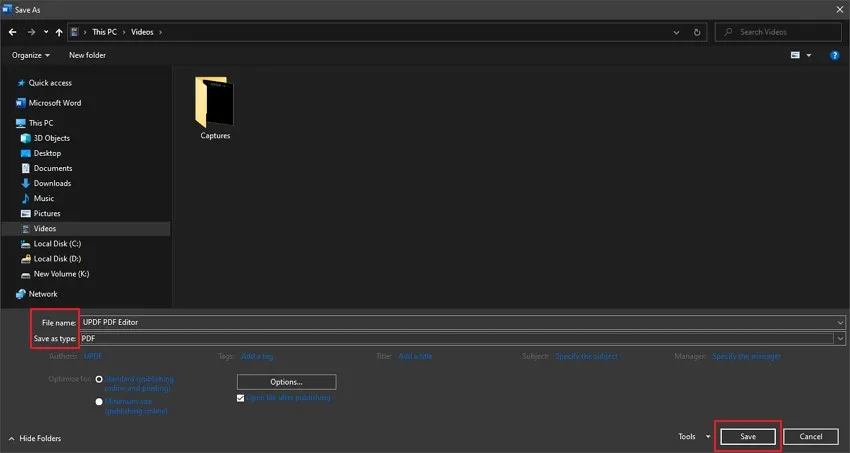This screenshot has width=850, height=453.
Task: Close the Save As dialog
Action: pyautogui.click(x=839, y=9)
